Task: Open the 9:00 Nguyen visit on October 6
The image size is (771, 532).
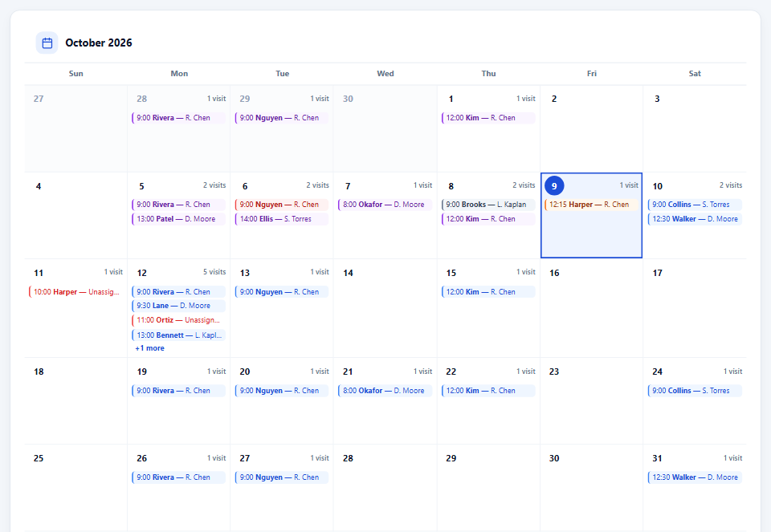Action: 282,205
